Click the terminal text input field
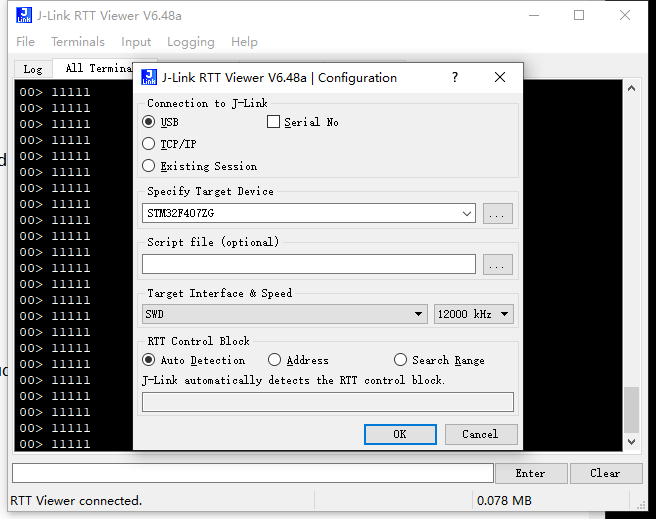 click(253, 473)
